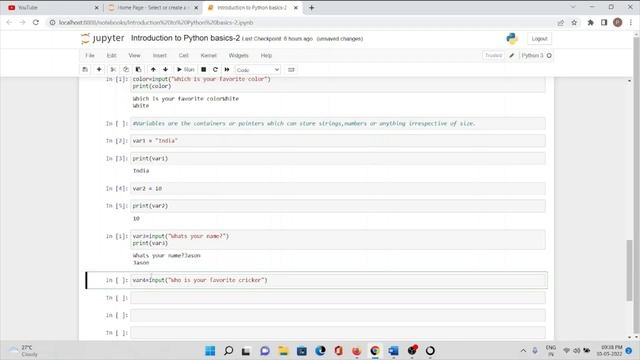Open the taskbar clock and date
The width and height of the screenshot is (640, 360).
[609, 351]
